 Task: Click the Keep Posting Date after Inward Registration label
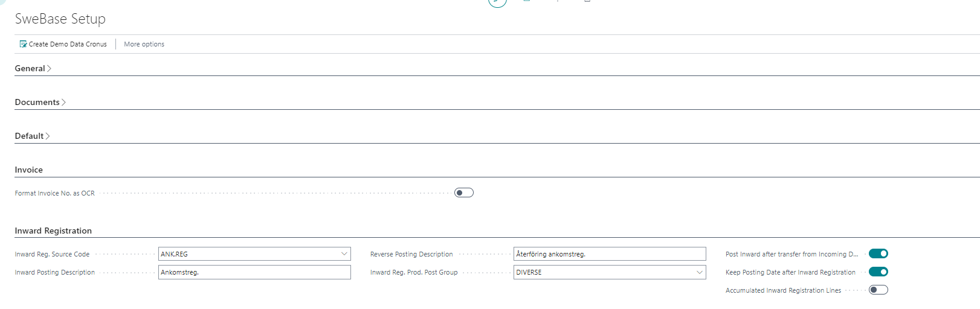[790, 272]
